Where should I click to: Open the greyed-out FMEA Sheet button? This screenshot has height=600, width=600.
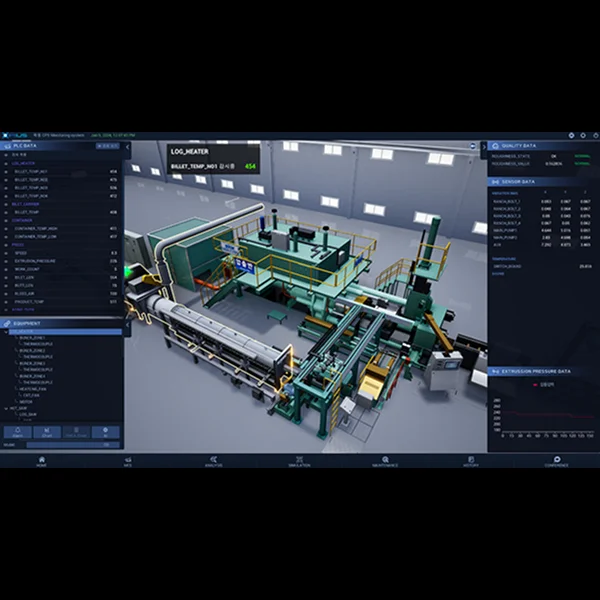click(76, 432)
